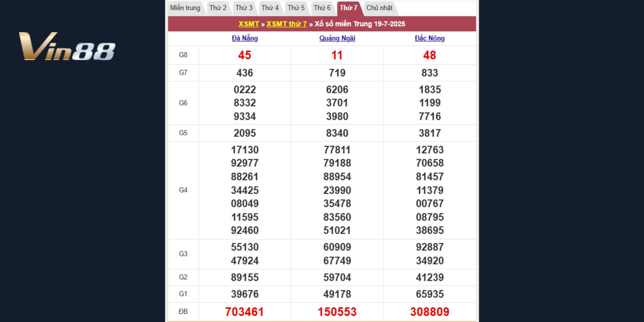Select Quảng Ngãi G8 result 11
The height and width of the screenshot is (322, 644).
pos(337,55)
